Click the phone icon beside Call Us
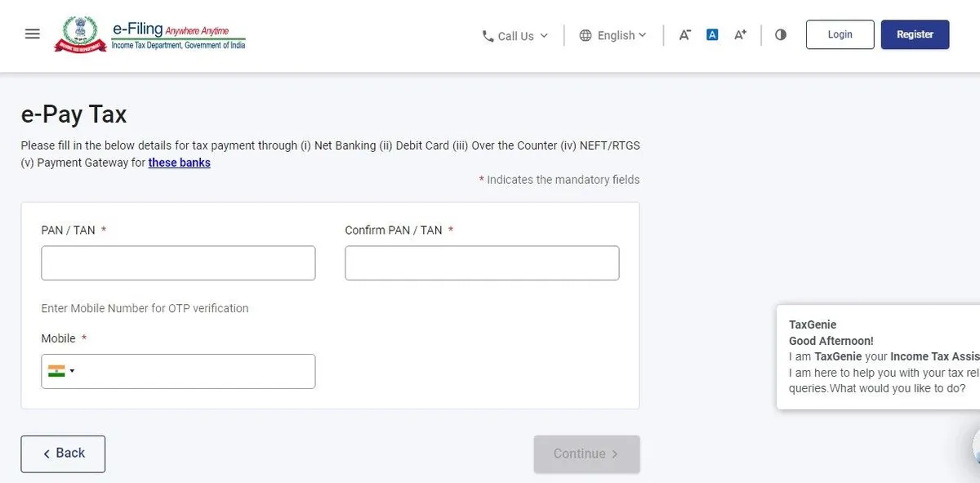The image size is (980, 483). 488,36
